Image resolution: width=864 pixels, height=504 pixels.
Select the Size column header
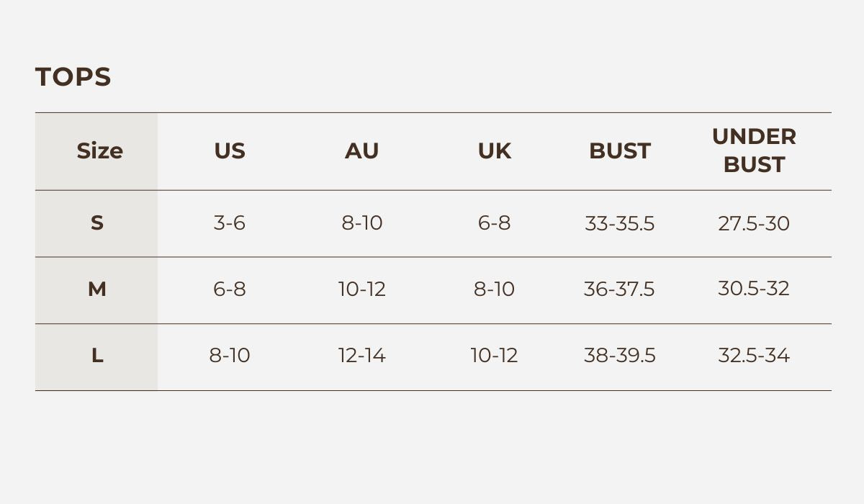(99, 151)
